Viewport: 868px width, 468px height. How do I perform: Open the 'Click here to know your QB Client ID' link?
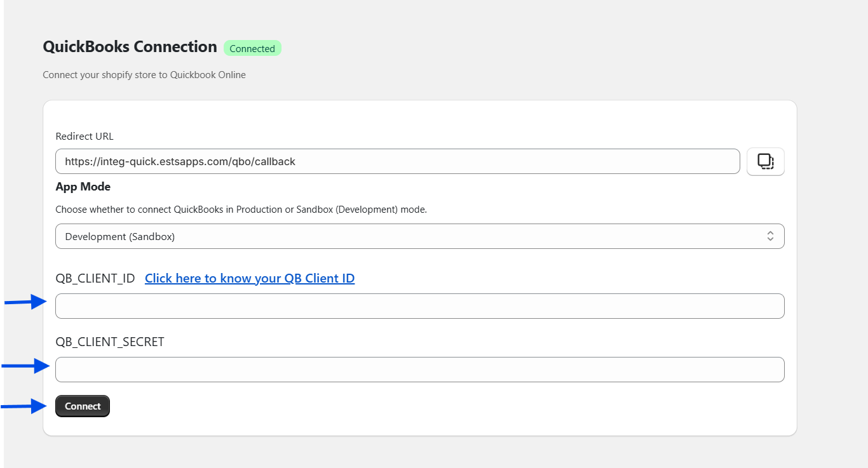pyautogui.click(x=250, y=278)
